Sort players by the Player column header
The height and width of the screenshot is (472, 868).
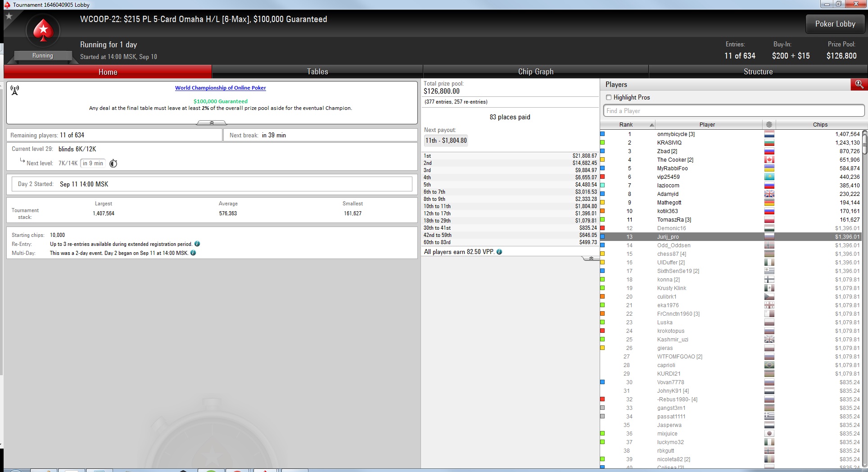[707, 125]
